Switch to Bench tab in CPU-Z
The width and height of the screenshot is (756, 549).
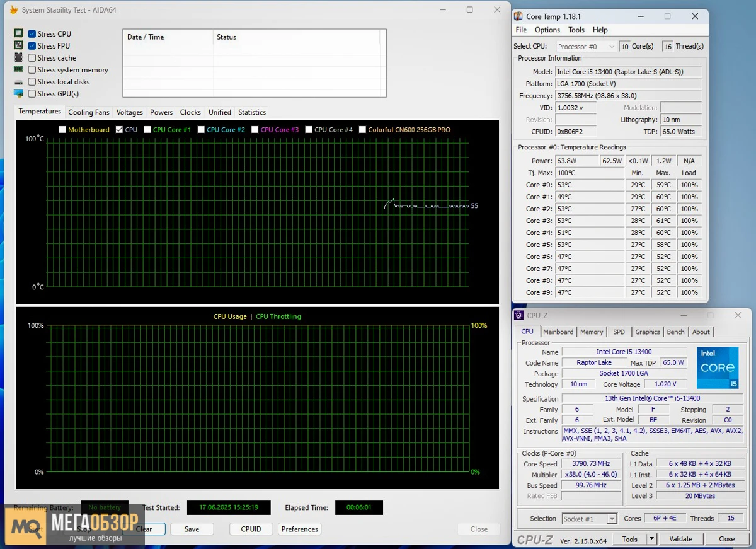click(x=676, y=332)
